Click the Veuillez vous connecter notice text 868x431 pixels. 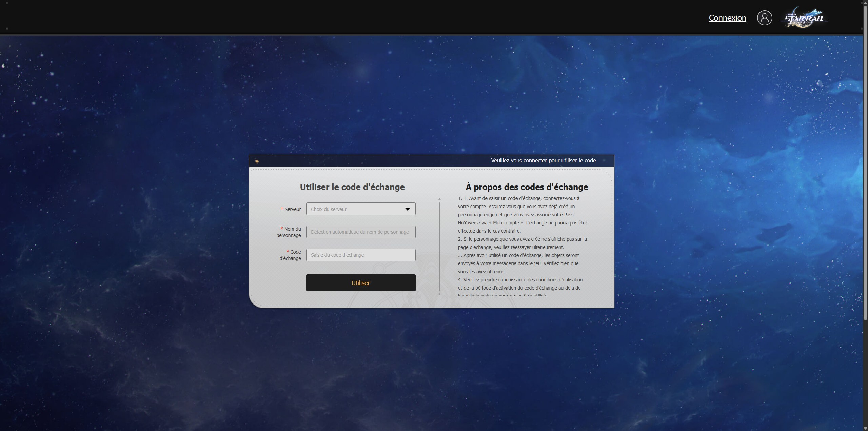tap(543, 161)
